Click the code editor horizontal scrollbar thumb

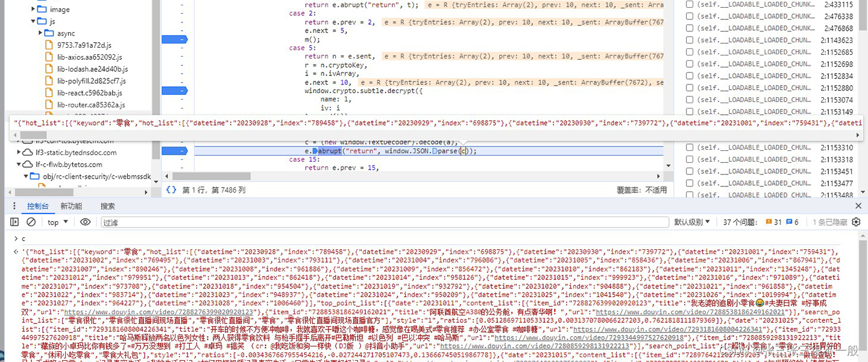[212, 176]
